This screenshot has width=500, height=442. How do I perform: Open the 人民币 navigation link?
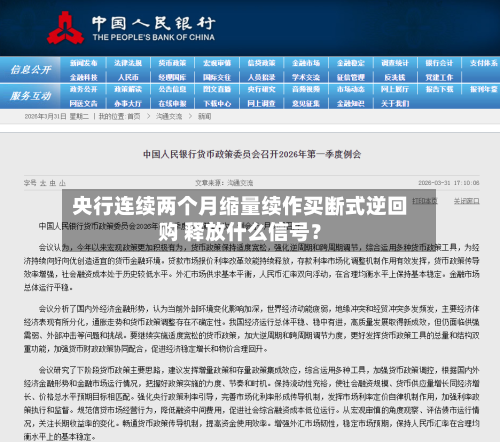click(x=128, y=77)
